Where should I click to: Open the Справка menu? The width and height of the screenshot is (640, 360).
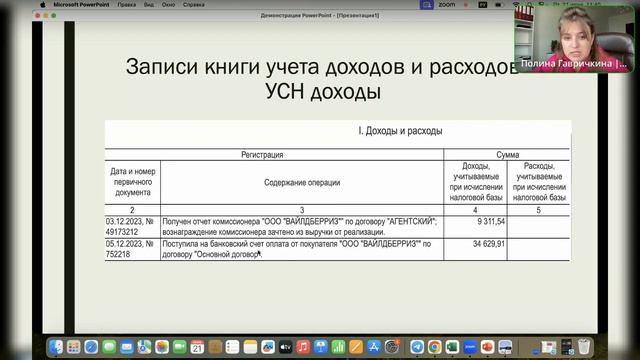[193, 5]
